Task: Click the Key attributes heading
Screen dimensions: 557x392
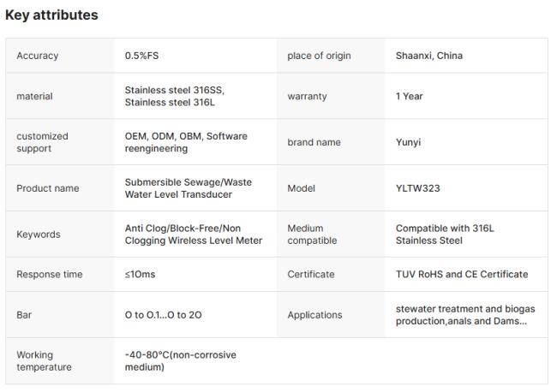Action: (x=52, y=15)
